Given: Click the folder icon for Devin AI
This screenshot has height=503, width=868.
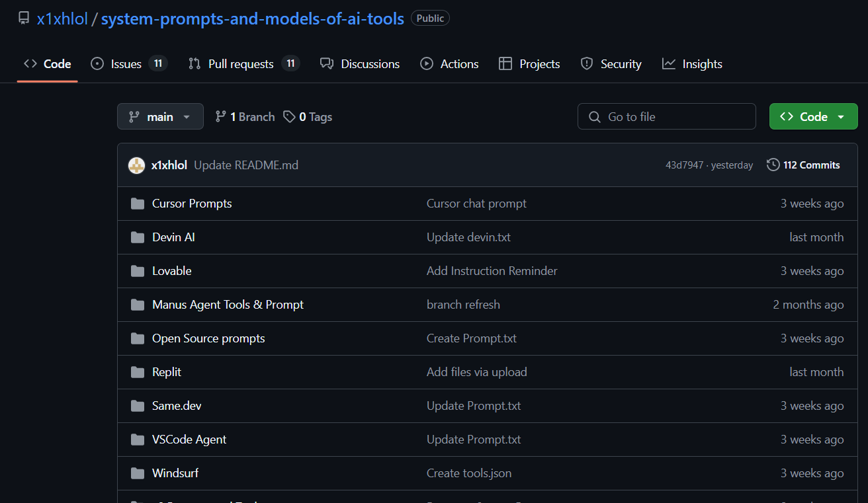Looking at the screenshot, I should (x=138, y=237).
